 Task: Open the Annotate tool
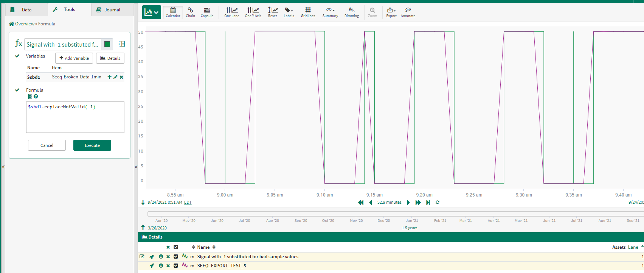pos(408,12)
